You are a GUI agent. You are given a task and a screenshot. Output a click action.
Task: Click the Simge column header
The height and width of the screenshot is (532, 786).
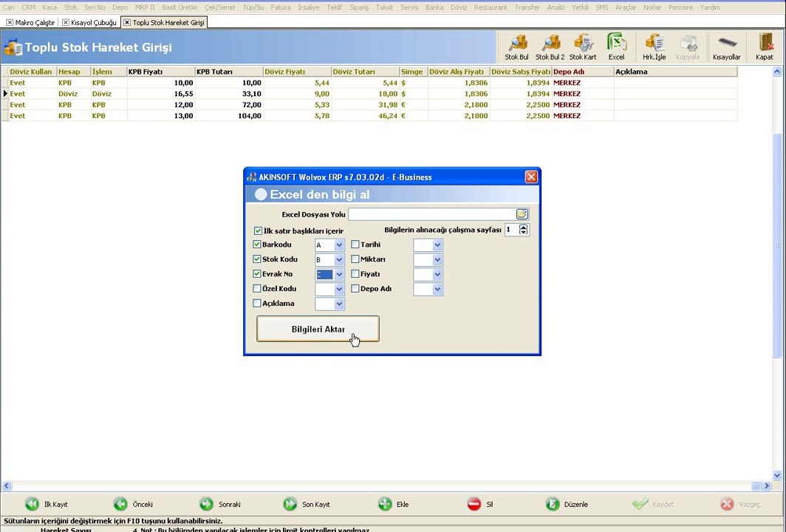tap(414, 72)
